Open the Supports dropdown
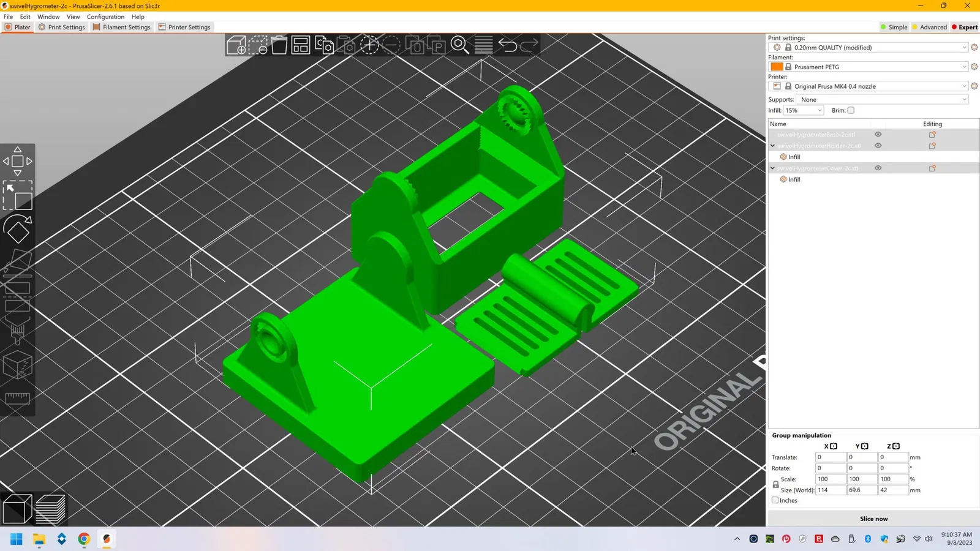The height and width of the screenshot is (551, 980). (x=883, y=100)
